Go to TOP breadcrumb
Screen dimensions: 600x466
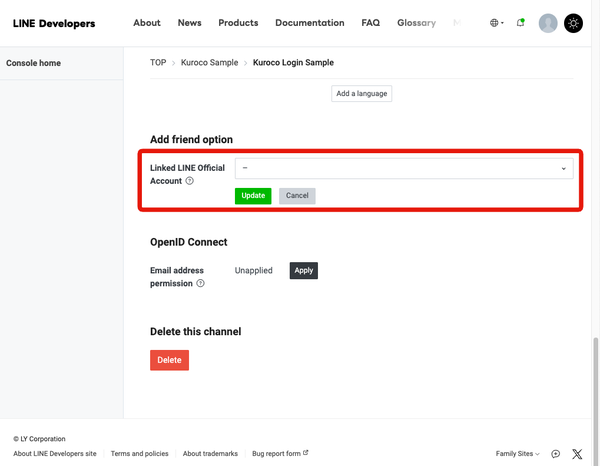point(158,62)
